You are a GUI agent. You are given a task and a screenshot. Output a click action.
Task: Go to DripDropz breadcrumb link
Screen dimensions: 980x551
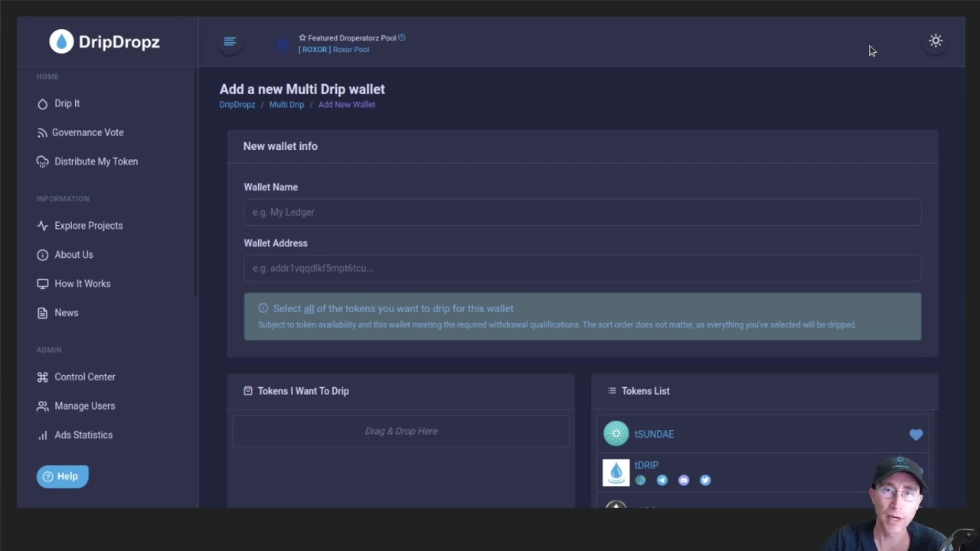(237, 105)
